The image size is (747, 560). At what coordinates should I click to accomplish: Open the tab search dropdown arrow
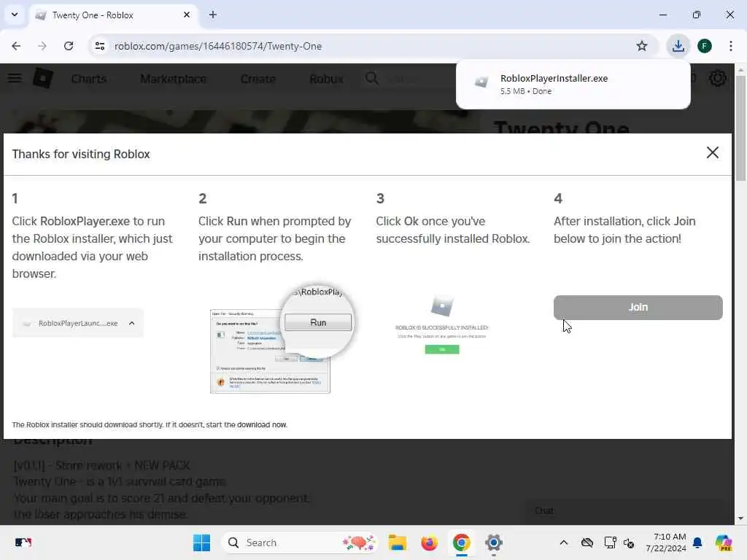15,15
